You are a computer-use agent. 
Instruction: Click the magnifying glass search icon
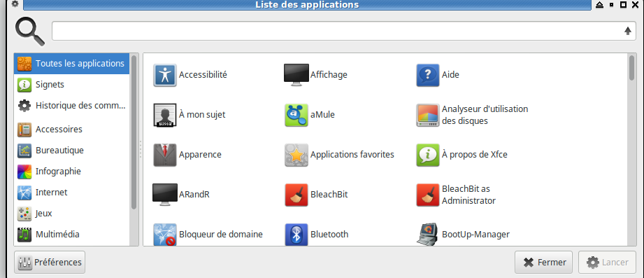point(30,32)
